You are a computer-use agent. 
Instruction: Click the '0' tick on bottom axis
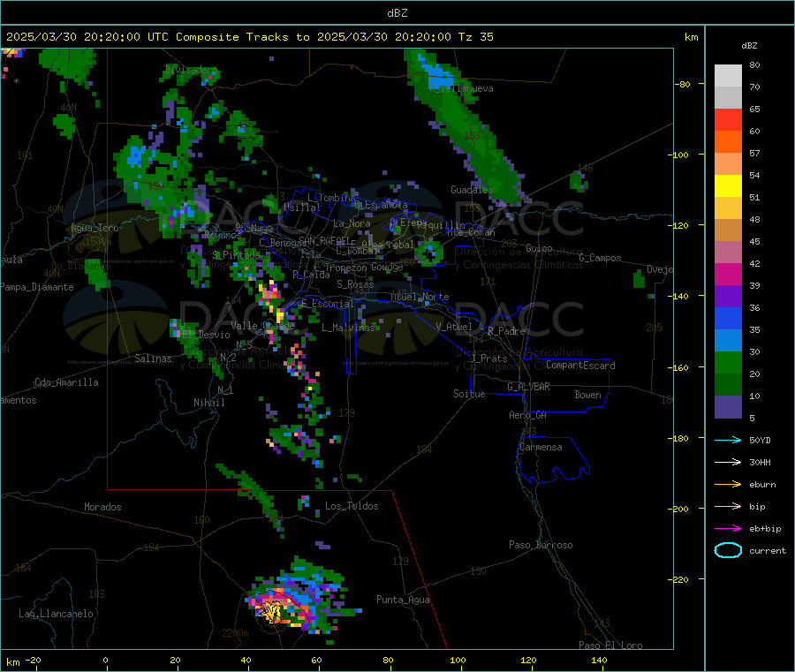click(x=105, y=660)
